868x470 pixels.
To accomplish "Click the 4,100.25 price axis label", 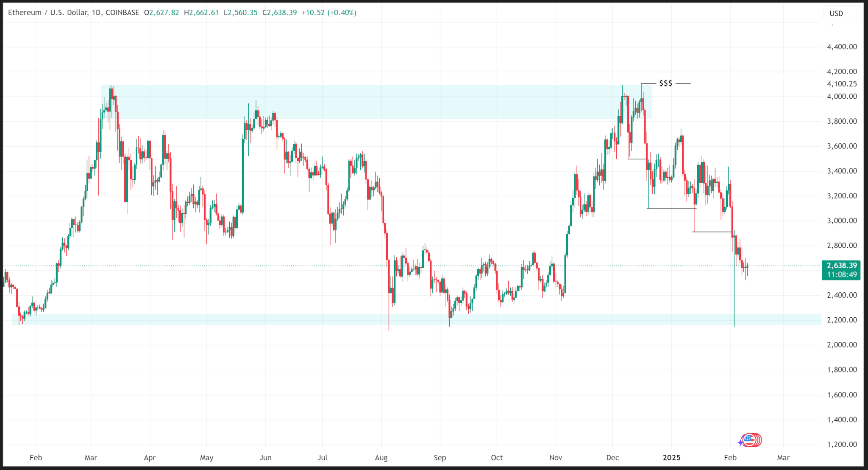I will 842,84.
